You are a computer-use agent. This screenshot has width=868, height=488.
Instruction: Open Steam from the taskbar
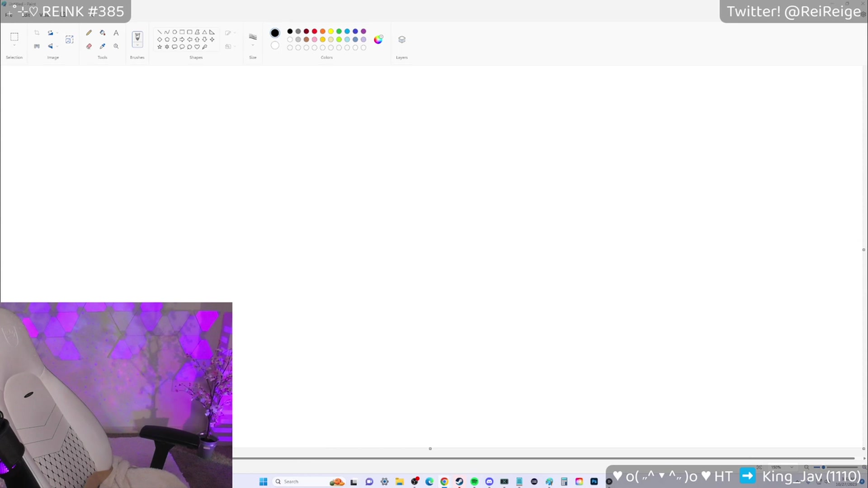[459, 482]
